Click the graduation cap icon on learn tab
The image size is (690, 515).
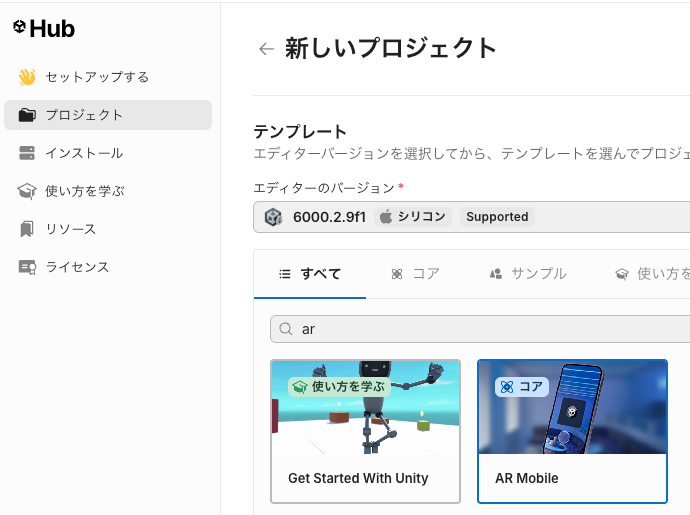[x=622, y=274]
